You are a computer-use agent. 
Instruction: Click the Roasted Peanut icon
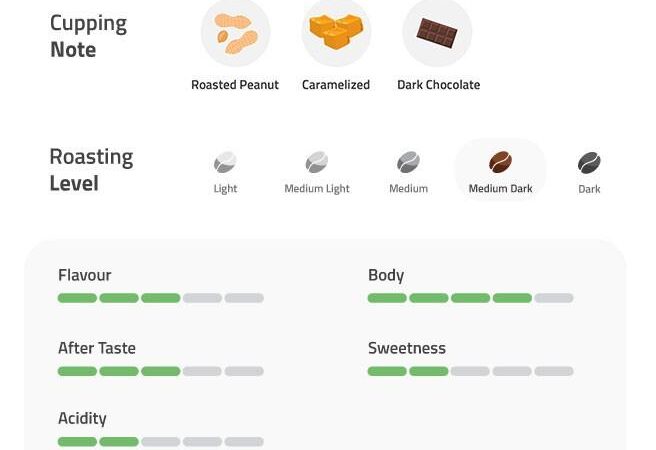235,34
